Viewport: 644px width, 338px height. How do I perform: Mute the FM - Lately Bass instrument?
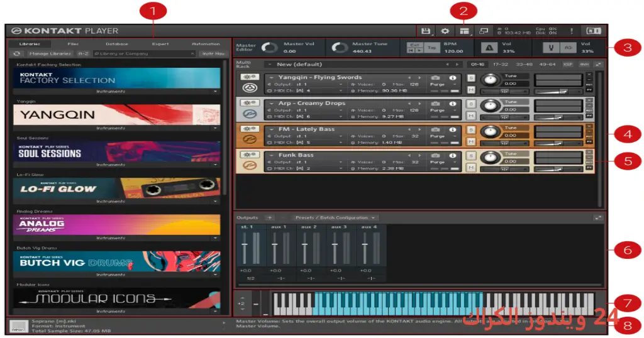click(x=471, y=141)
